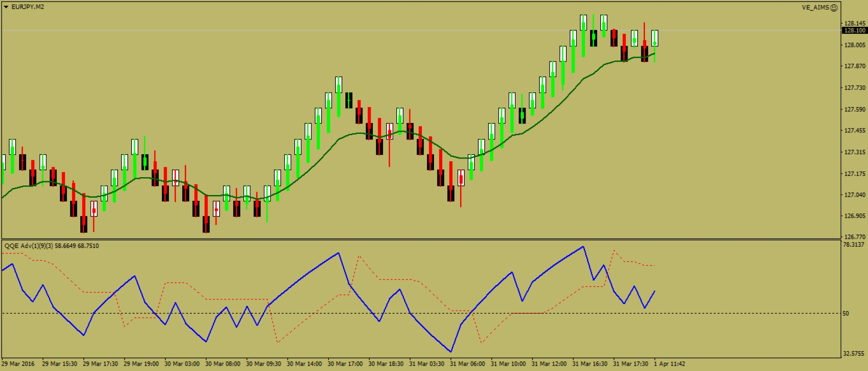Click the 31 Mar 06:00 time label
Viewport: 868px width, 371px height.
coord(467,364)
